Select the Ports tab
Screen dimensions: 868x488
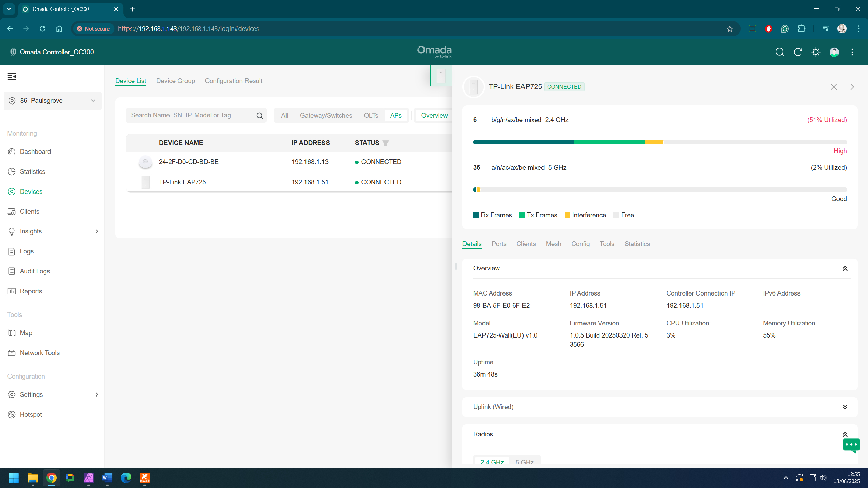499,244
